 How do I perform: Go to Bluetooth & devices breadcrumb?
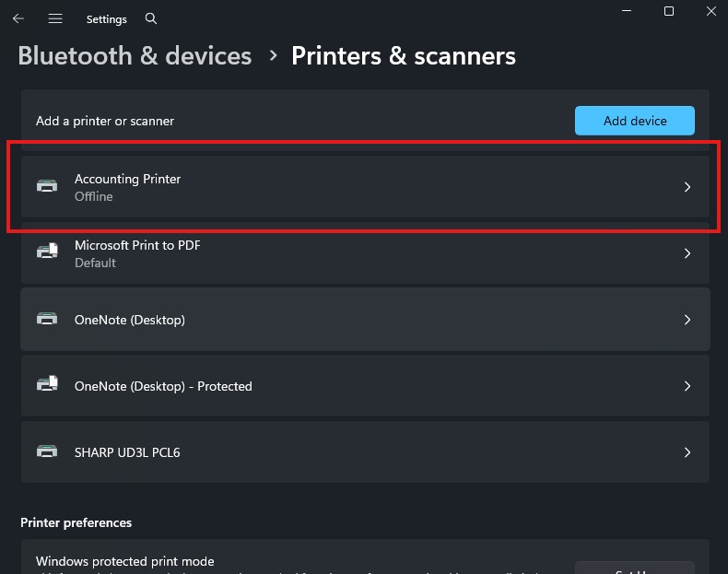[x=135, y=56]
